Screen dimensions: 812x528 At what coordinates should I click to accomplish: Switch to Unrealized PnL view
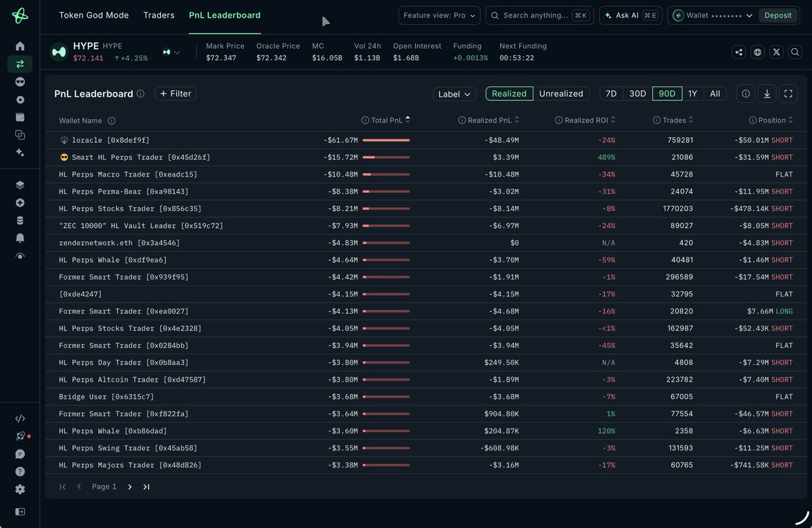point(561,94)
